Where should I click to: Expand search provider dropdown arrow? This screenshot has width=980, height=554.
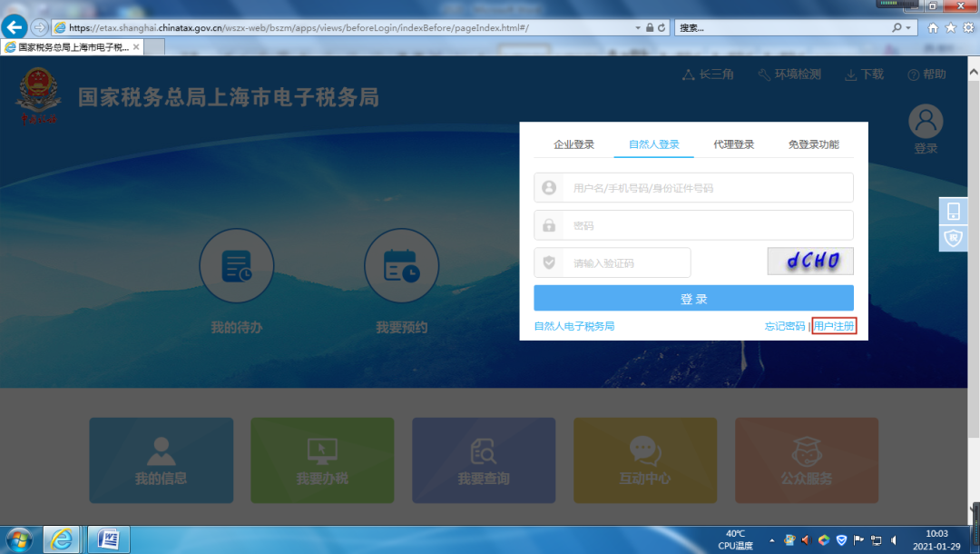click(908, 27)
